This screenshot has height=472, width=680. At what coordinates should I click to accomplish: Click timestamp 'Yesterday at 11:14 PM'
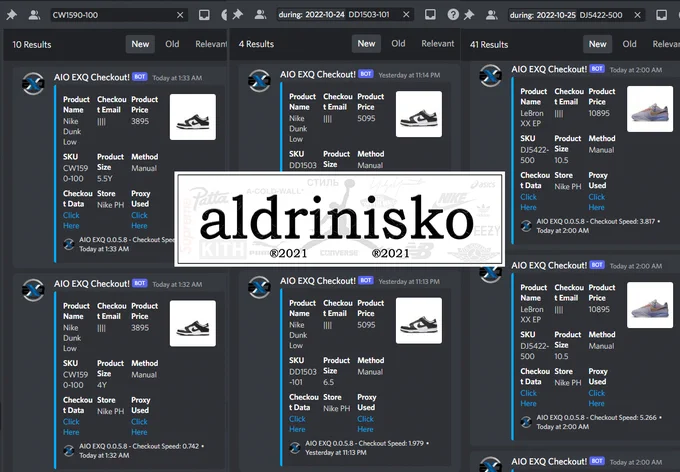click(409, 75)
